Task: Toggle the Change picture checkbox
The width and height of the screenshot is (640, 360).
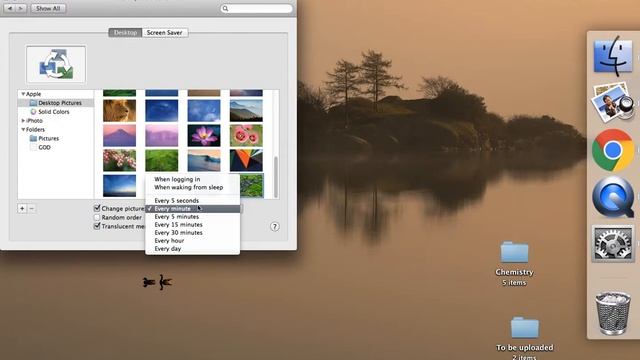Action: pos(97,208)
